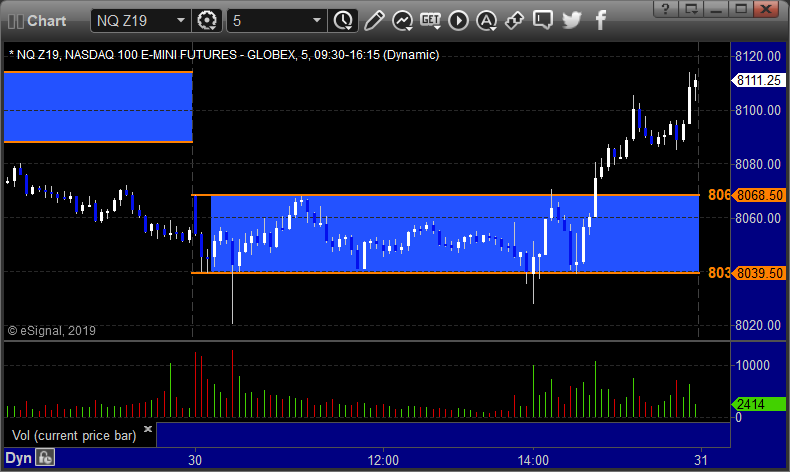Viewport: 790px width, 472px height.
Task: Click the 8120.00 price axis label
Action: coord(758,56)
